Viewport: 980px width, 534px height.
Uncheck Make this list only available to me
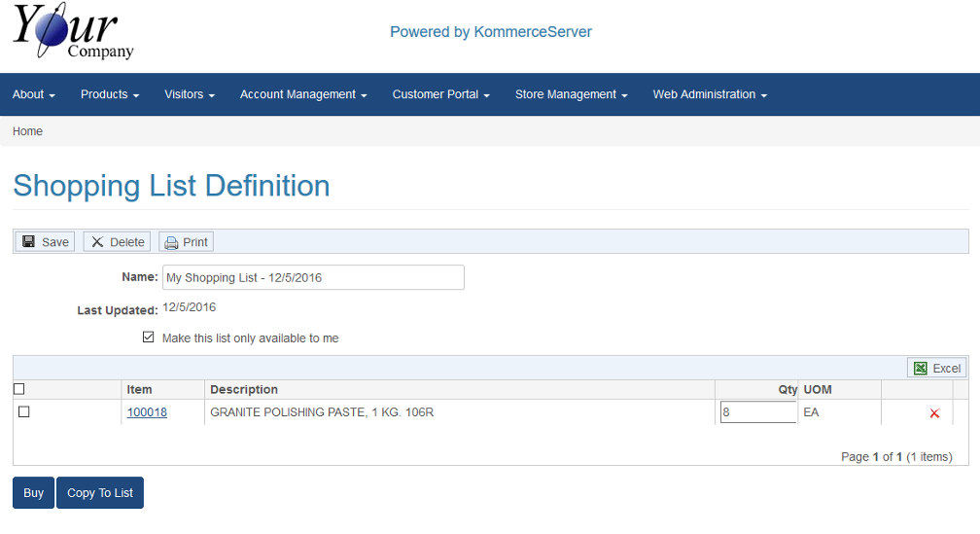coord(148,338)
